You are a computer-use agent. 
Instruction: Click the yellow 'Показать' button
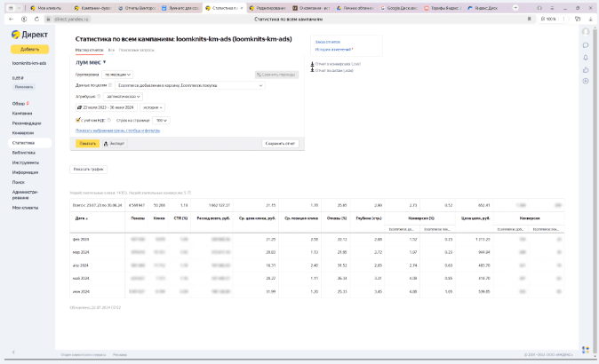pos(87,142)
